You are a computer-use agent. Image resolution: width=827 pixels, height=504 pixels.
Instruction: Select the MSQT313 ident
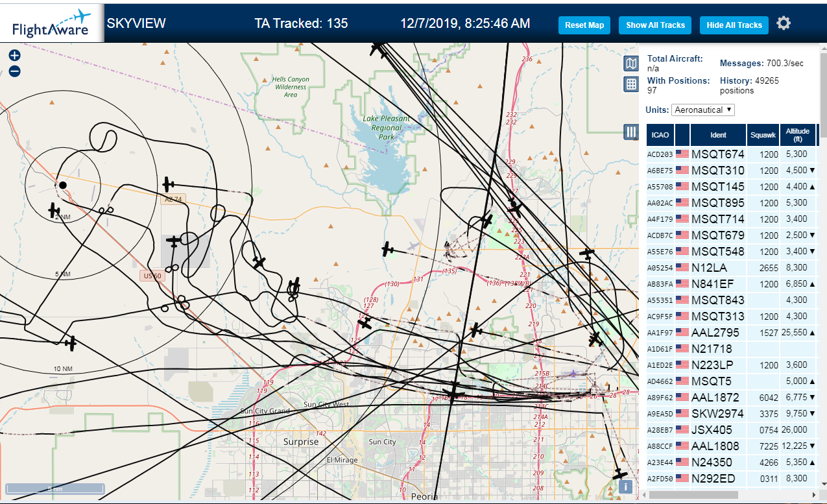tap(718, 317)
